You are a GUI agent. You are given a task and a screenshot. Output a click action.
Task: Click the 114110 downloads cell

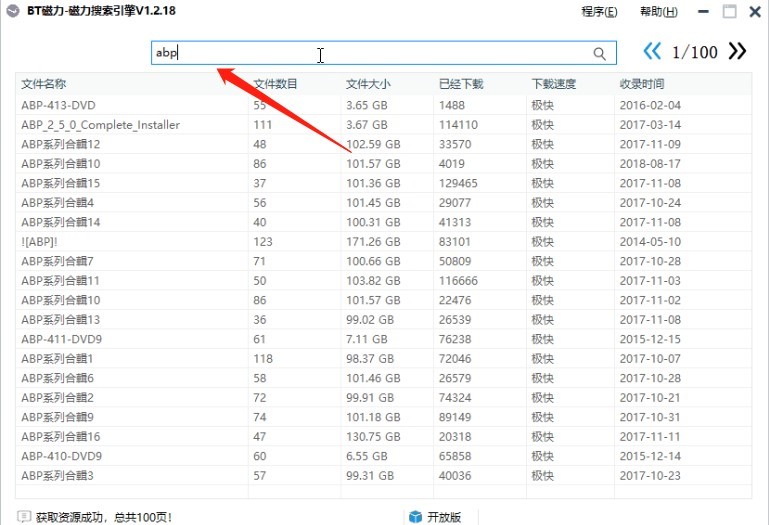[x=458, y=125]
